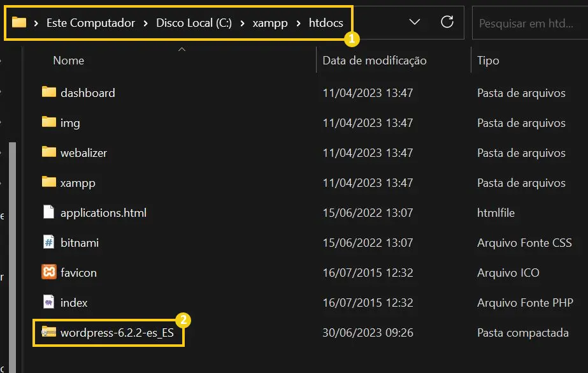Sort by the Tipo column header
Viewport: 588px width, 373px height.
click(x=488, y=61)
